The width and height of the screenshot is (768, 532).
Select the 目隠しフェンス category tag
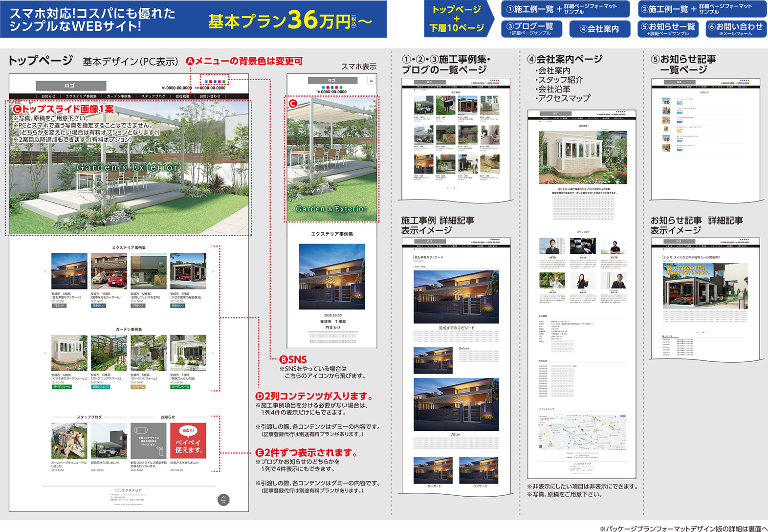[x=101, y=387]
